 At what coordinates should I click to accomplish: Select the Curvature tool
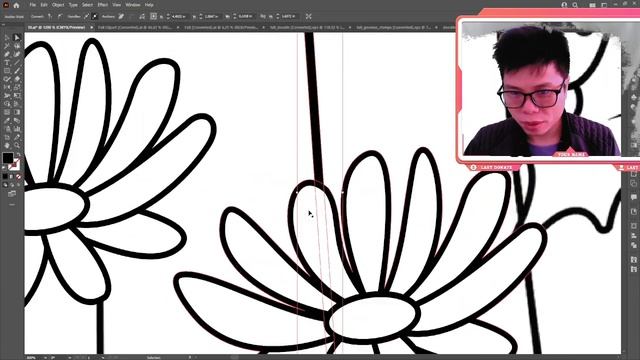click(x=17, y=54)
